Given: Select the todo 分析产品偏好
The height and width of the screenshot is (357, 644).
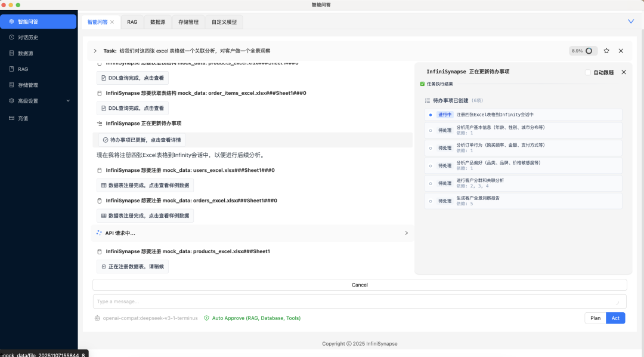Looking at the screenshot, I should pos(524,166).
